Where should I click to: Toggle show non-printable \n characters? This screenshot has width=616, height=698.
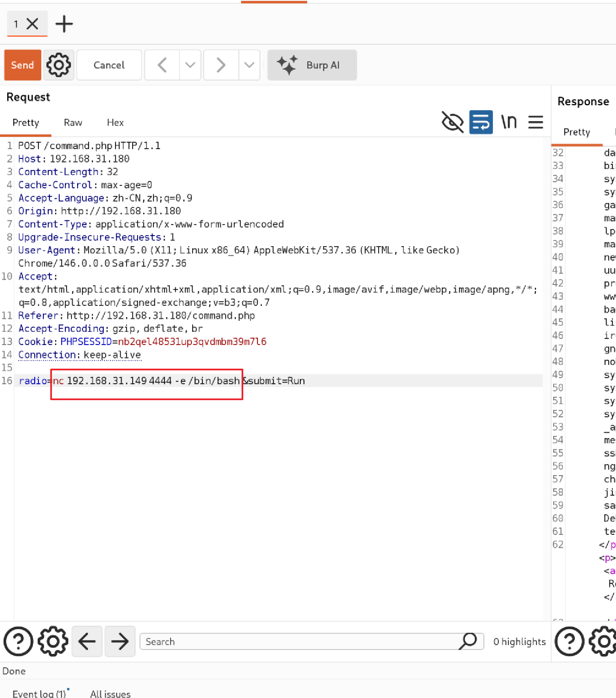tap(509, 122)
